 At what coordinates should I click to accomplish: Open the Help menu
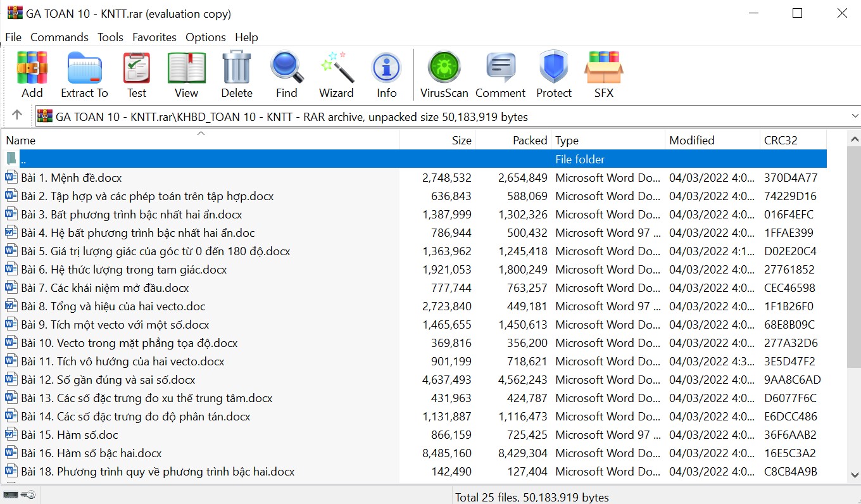pos(246,37)
